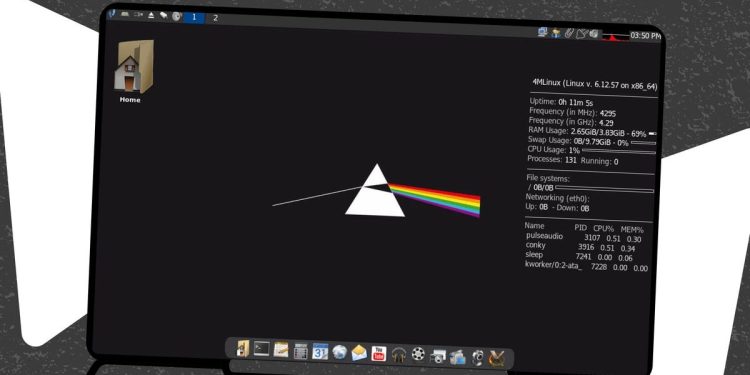Click the bell notification tray icon
Viewport: 750px width, 375px height.
581,33
